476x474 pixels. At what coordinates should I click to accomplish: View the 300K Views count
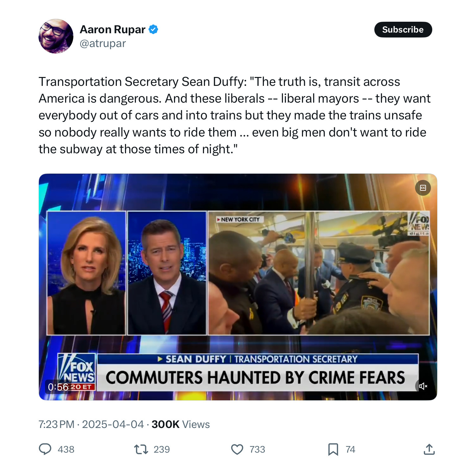181,424
